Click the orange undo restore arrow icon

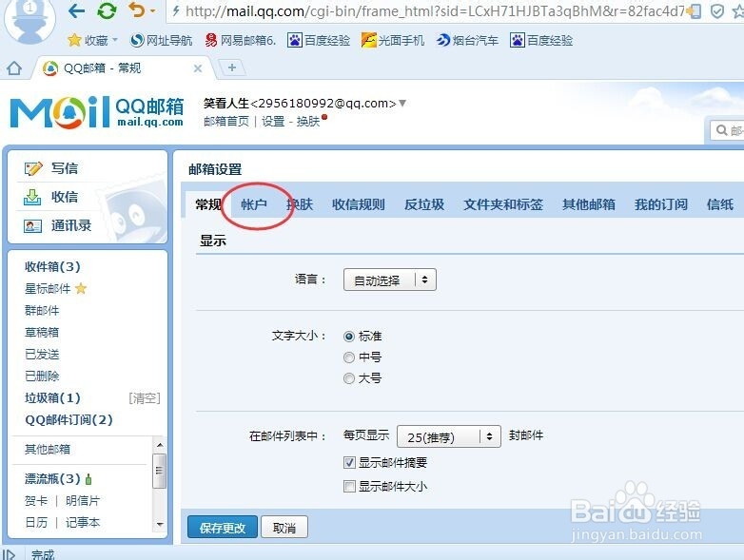coord(137,10)
